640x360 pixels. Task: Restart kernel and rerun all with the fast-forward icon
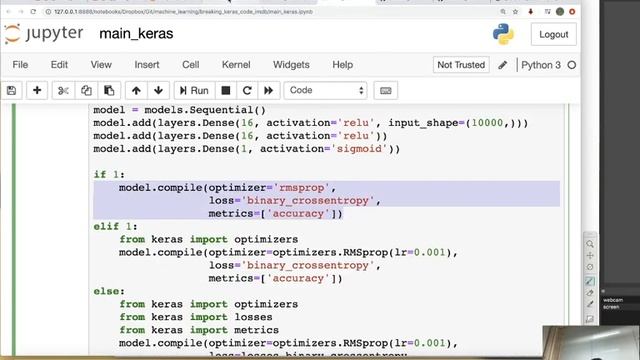[269, 90]
